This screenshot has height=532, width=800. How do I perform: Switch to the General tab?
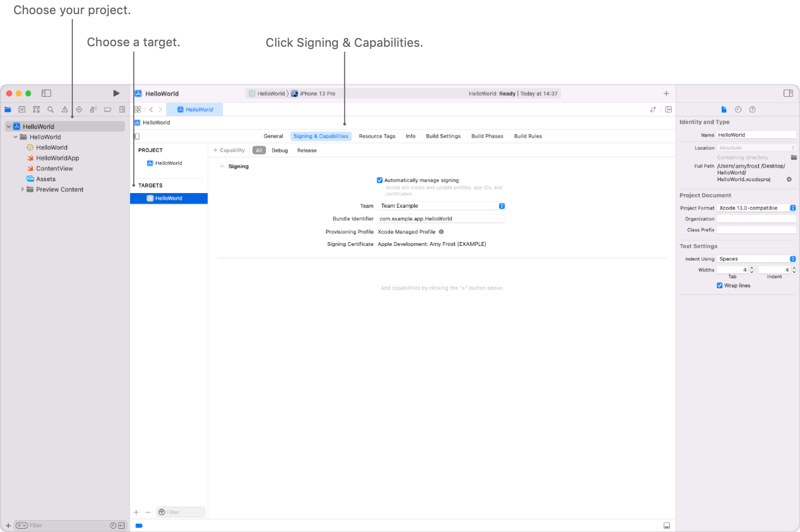click(x=273, y=136)
